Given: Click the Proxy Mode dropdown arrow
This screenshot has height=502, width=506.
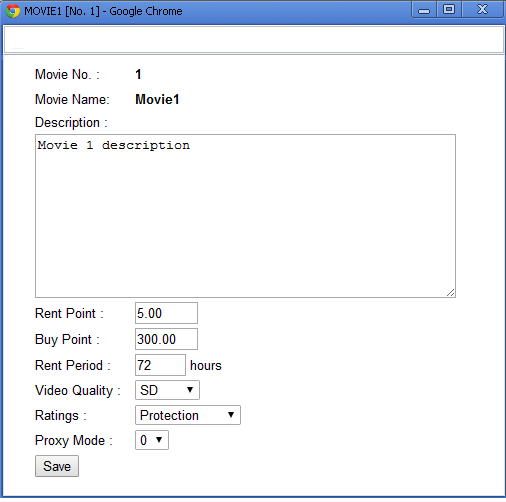Looking at the screenshot, I should click(x=159, y=440).
